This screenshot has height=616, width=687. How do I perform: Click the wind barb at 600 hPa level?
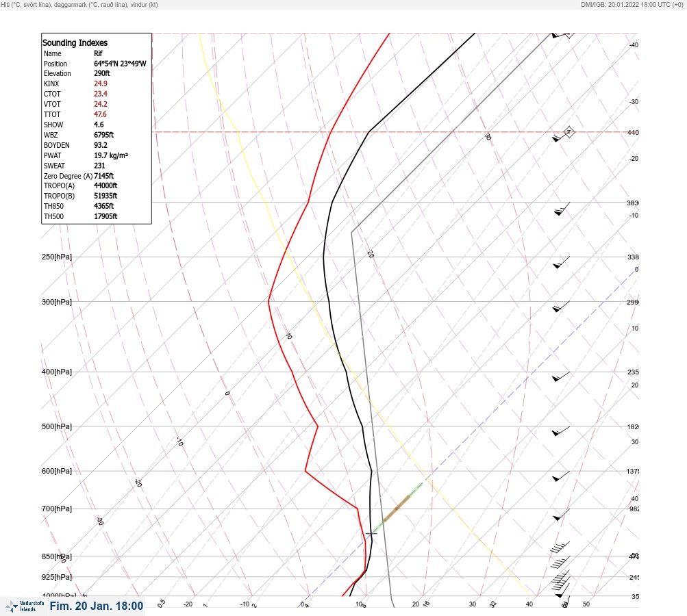561,476
